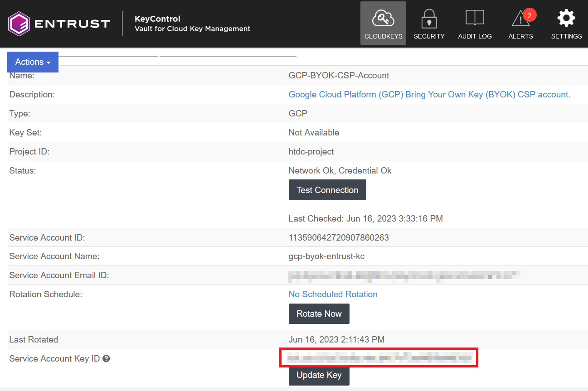Edit the Google Cloud Platform description link

tap(429, 94)
